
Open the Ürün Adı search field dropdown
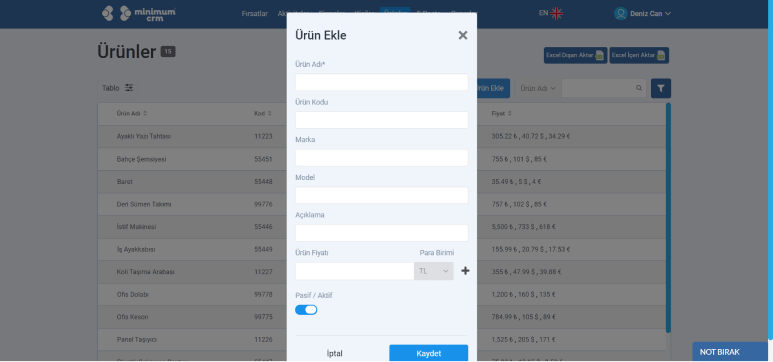[538, 88]
